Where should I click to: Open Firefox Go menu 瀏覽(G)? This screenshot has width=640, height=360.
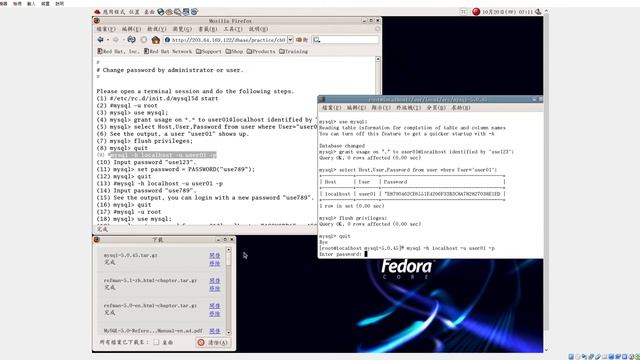click(182, 29)
